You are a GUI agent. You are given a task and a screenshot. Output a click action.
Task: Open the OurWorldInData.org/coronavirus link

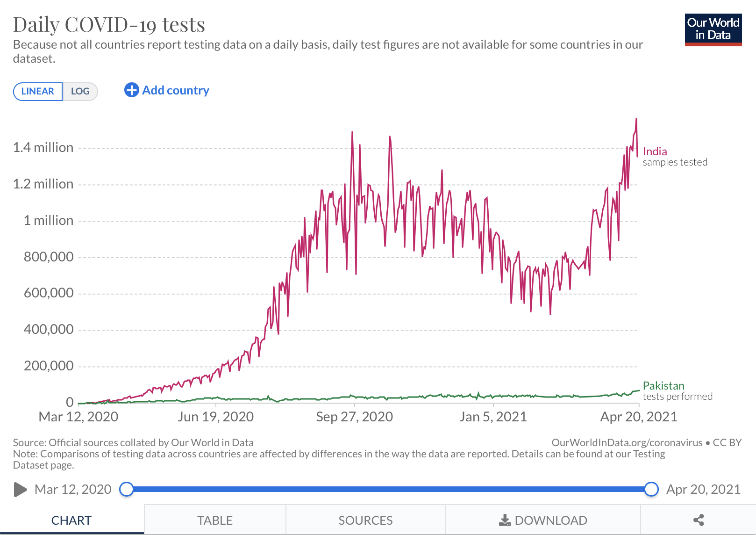click(x=627, y=442)
